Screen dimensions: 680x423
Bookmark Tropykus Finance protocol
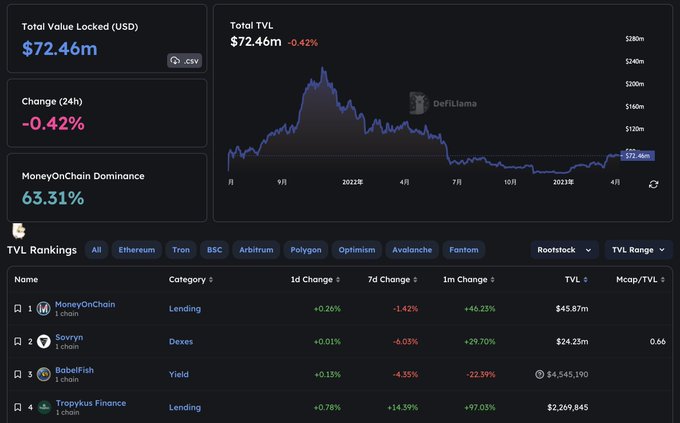pos(18,407)
